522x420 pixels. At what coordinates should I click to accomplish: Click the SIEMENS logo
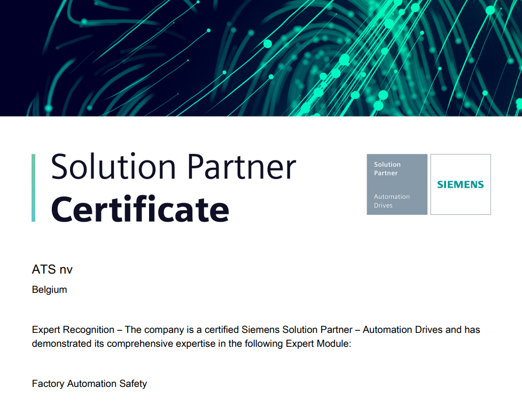460,184
